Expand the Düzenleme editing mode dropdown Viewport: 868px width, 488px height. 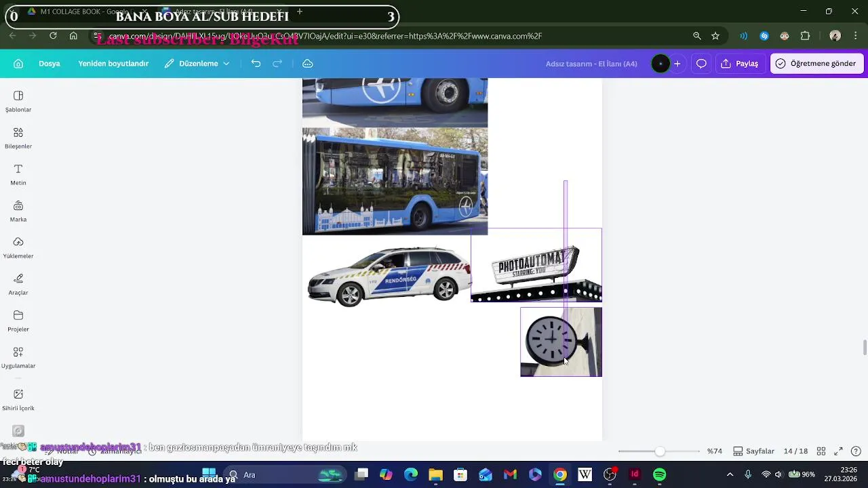tap(197, 64)
